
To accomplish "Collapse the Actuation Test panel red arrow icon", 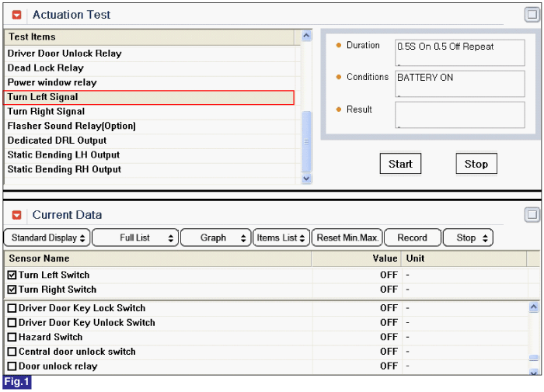I will 16,15.
